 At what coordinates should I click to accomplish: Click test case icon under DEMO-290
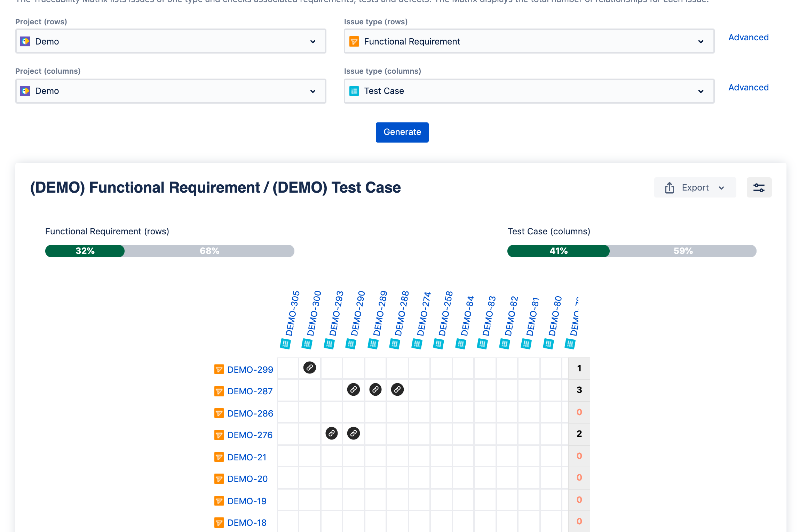coord(351,344)
